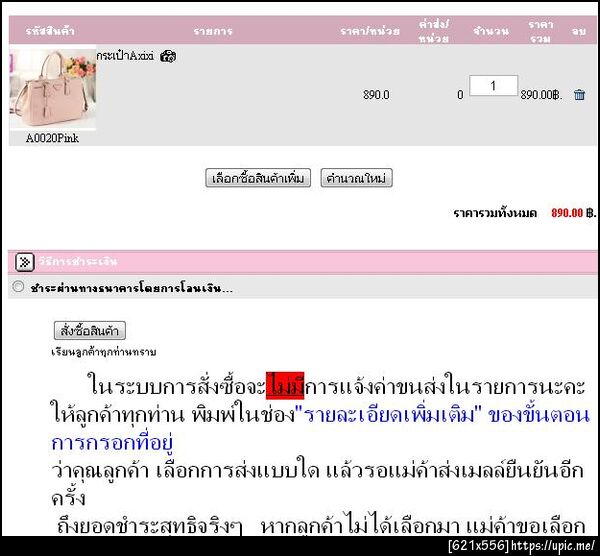Click the blue text การกรอกที่อยู่
The width and height of the screenshot is (600, 556).
(112, 443)
